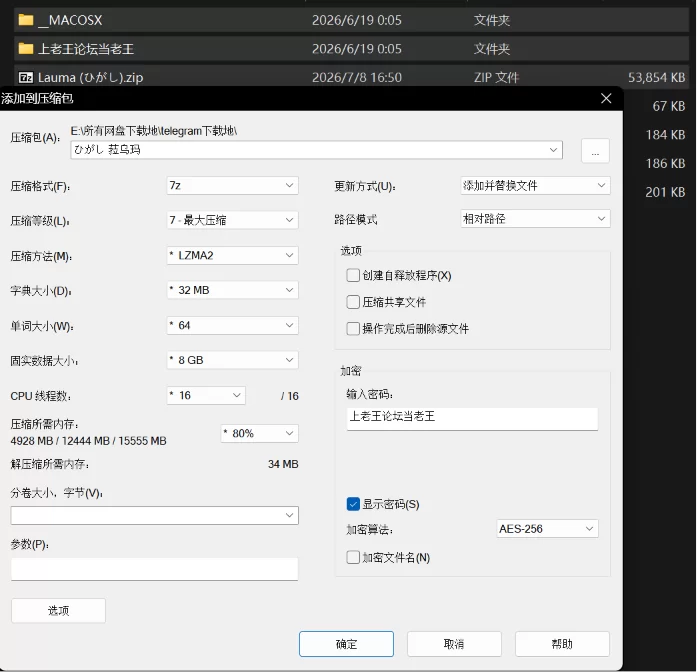
Task: Open the 加密算法 AES-256 dropdown
Action: click(547, 529)
